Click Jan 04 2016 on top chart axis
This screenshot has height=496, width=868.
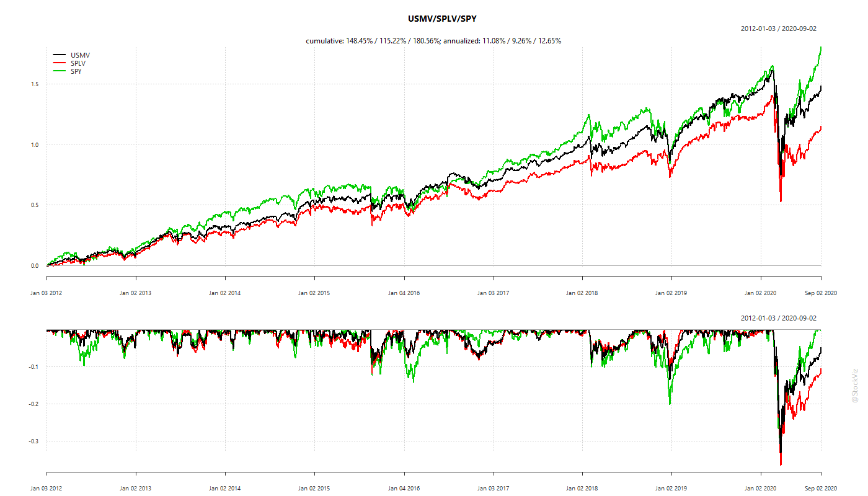pyautogui.click(x=404, y=293)
